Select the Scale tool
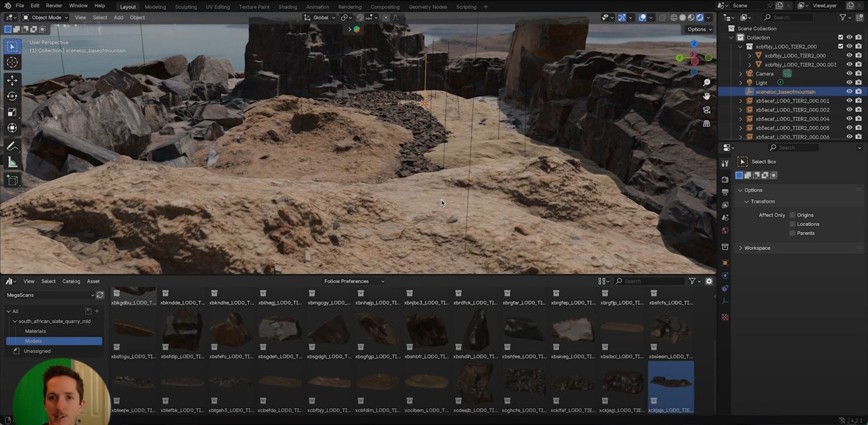 12,112
